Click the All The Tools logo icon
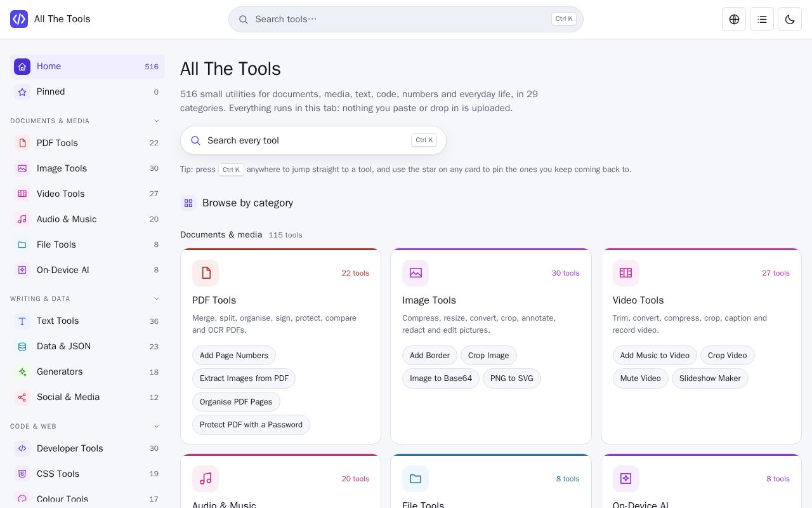The image size is (812, 508). point(19,19)
